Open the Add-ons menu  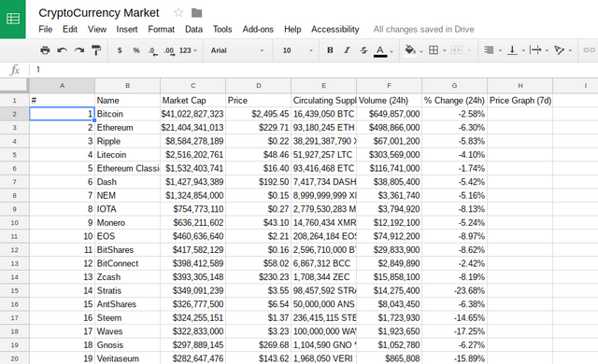click(x=258, y=29)
